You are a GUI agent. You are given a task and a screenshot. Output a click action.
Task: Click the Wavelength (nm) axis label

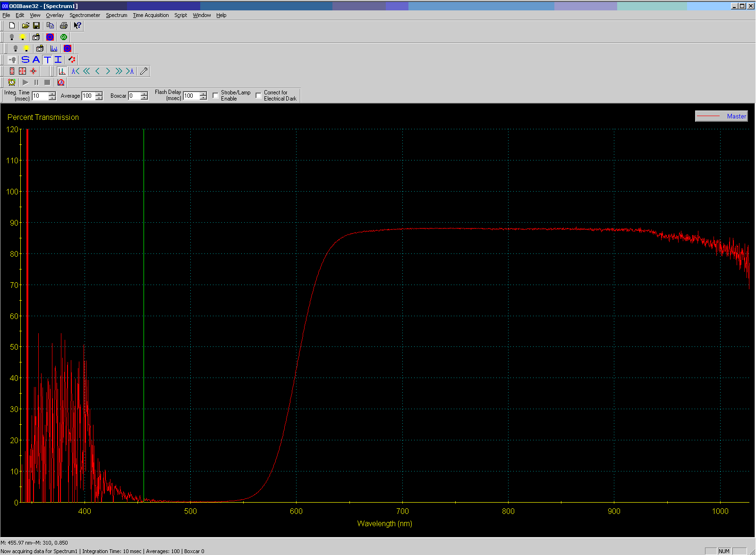(x=384, y=523)
